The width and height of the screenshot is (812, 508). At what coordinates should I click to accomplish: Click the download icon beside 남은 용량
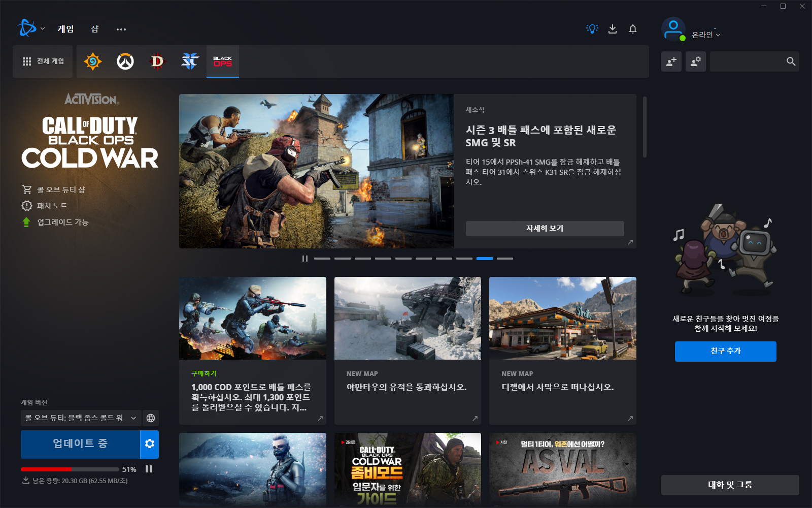(x=26, y=481)
